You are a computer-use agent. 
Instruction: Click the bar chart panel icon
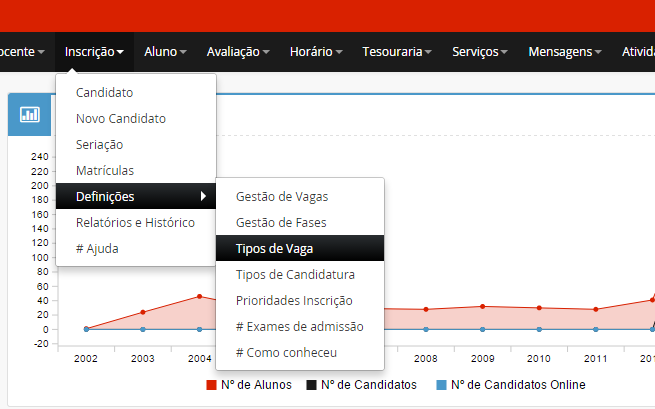pyautogui.click(x=30, y=114)
